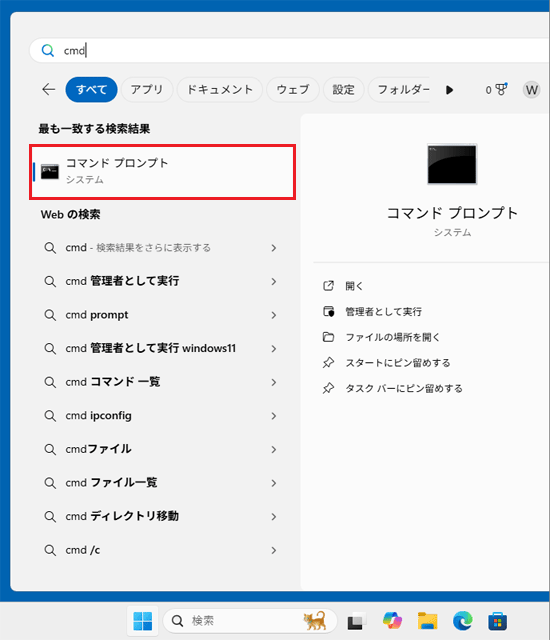This screenshot has height=640, width=550.
Task: Switch to the フォルダー filter tab
Action: pos(400,89)
